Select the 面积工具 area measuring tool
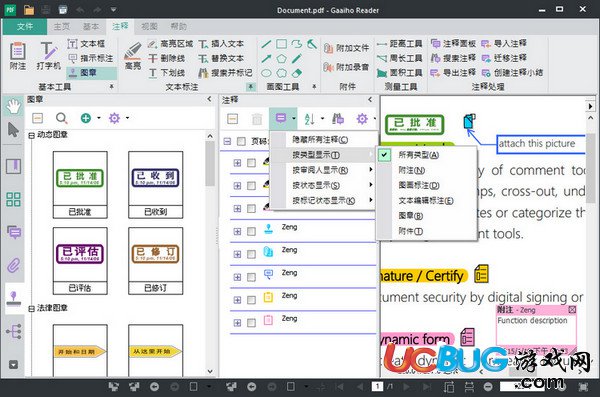 [x=399, y=73]
